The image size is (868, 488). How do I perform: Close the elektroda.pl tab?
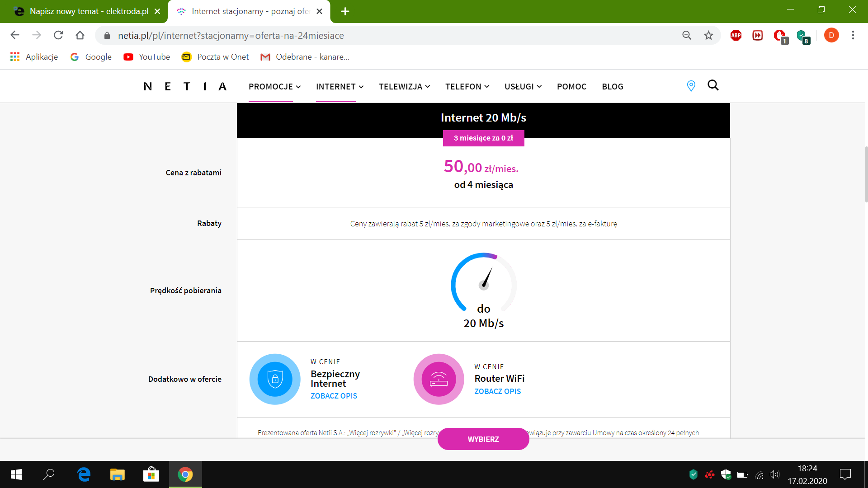click(x=157, y=11)
